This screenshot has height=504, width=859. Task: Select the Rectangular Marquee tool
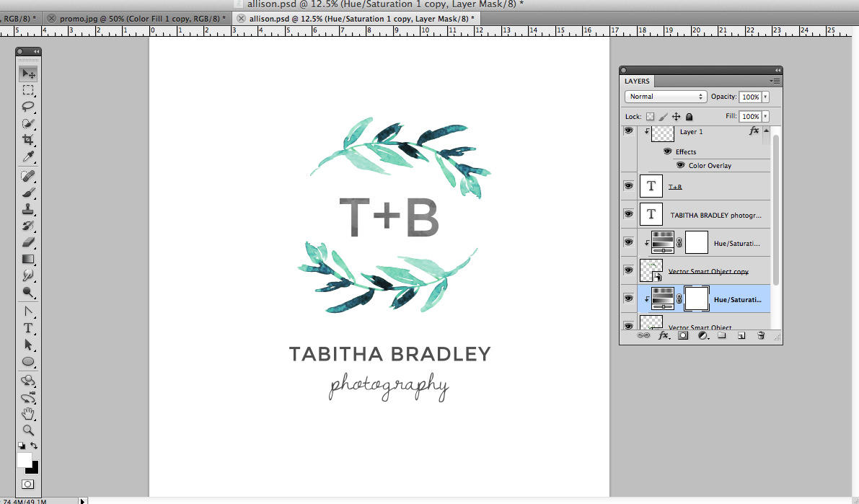click(x=28, y=90)
